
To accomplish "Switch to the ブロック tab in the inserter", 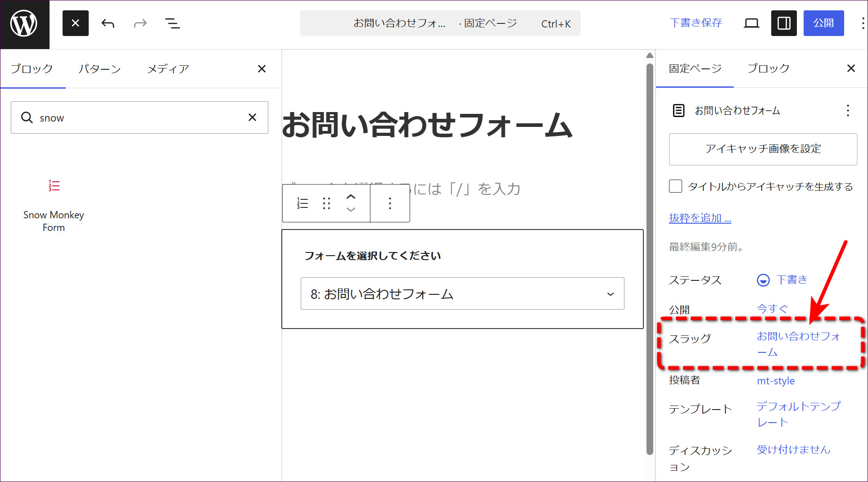I will pos(32,69).
